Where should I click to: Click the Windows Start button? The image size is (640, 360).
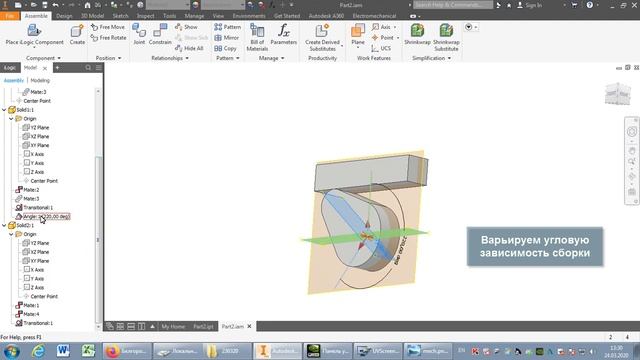(x=11, y=351)
